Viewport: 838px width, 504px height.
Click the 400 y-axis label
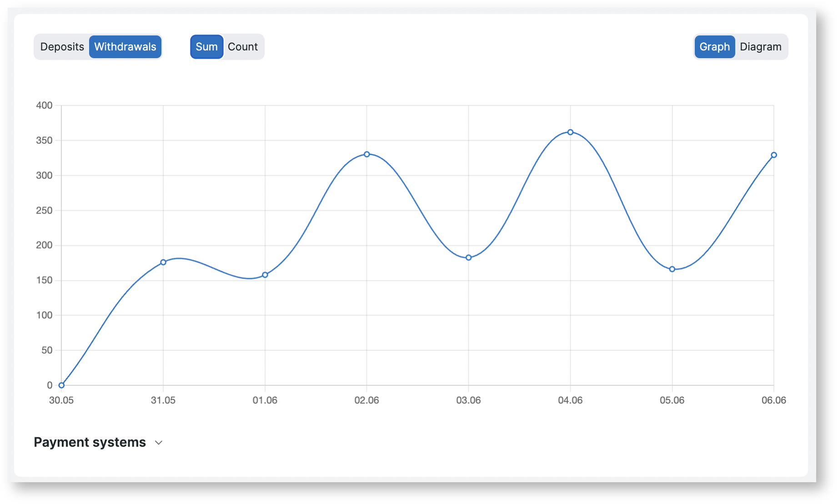(x=45, y=105)
